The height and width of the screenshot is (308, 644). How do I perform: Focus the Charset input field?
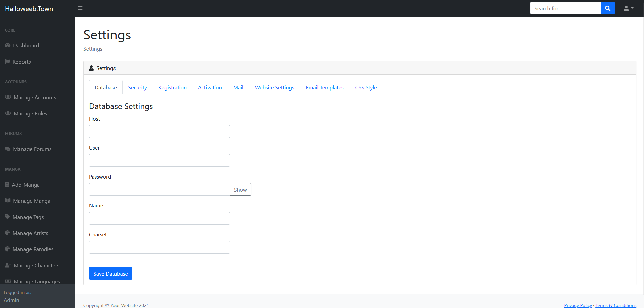[159, 247]
